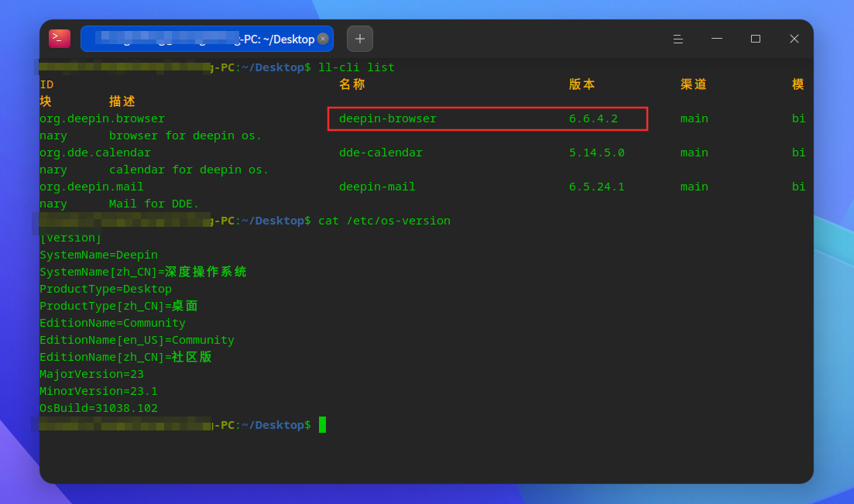Screen dimensions: 854x504
Task: Click the 名称 column header
Action: (x=352, y=84)
